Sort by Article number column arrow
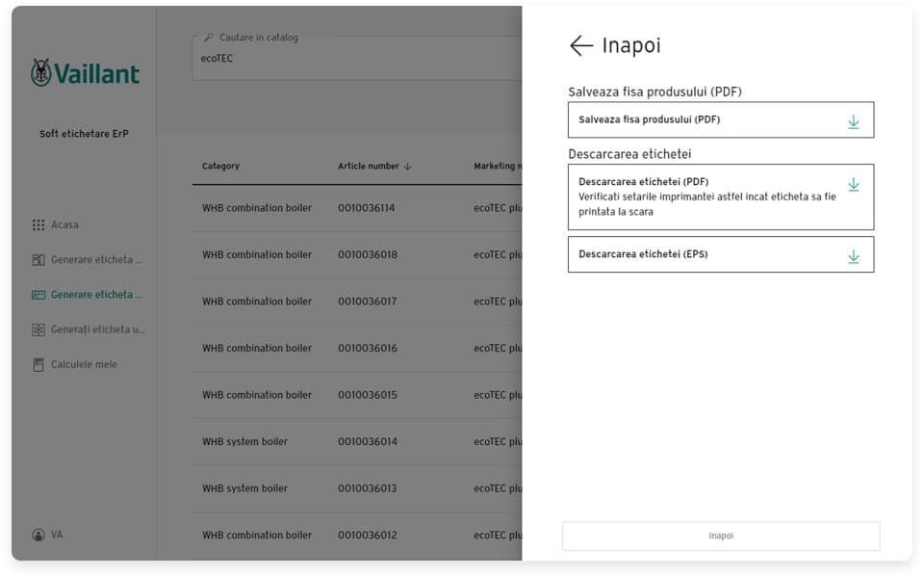 pyautogui.click(x=408, y=167)
